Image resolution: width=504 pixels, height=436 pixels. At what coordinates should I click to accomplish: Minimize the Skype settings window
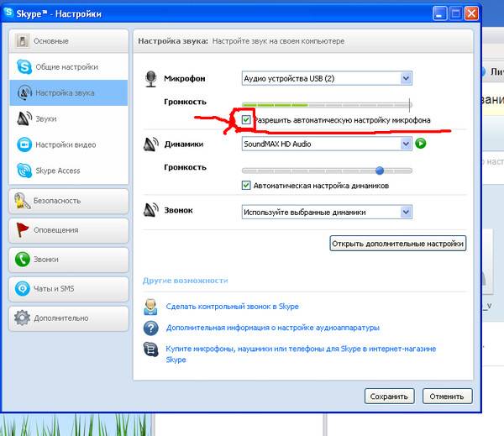point(439,13)
